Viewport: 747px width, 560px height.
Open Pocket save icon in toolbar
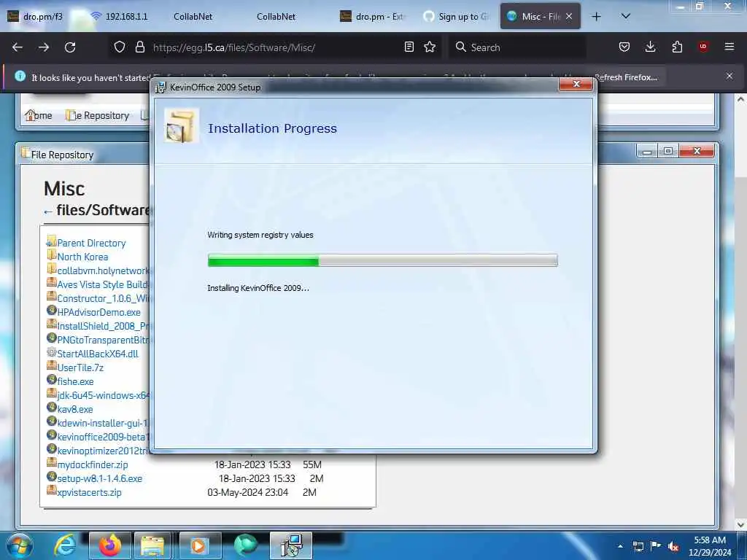624,47
